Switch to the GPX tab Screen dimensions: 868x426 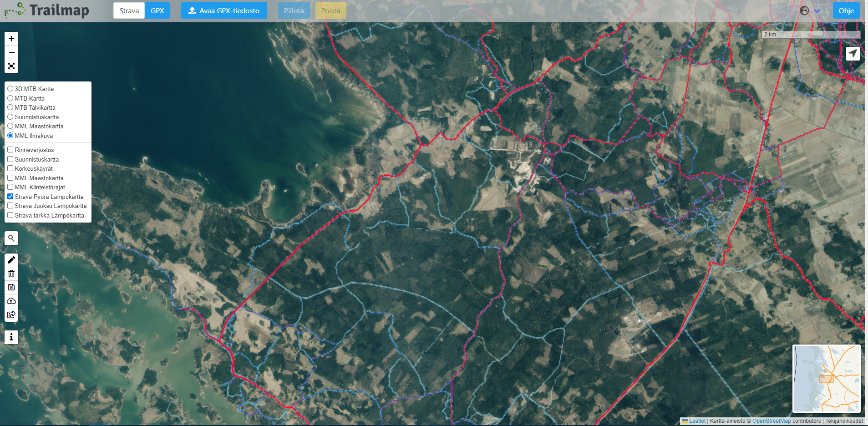157,11
